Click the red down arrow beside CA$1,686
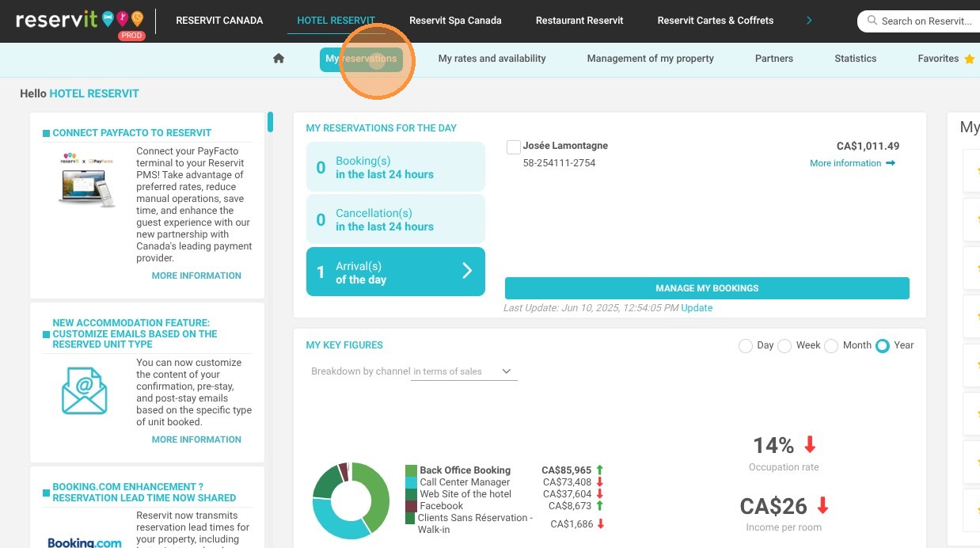The height and width of the screenshot is (548, 980). (601, 523)
